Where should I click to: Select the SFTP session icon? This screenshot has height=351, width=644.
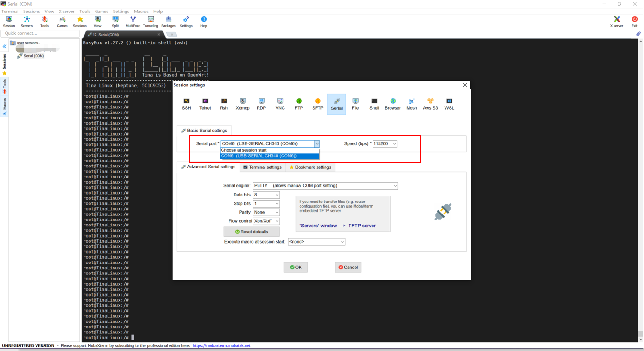pos(318,104)
